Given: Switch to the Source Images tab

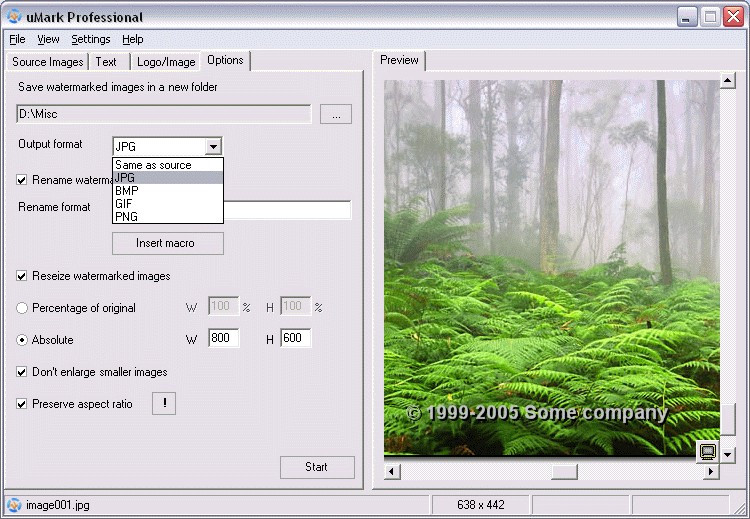Looking at the screenshot, I should click(x=47, y=62).
